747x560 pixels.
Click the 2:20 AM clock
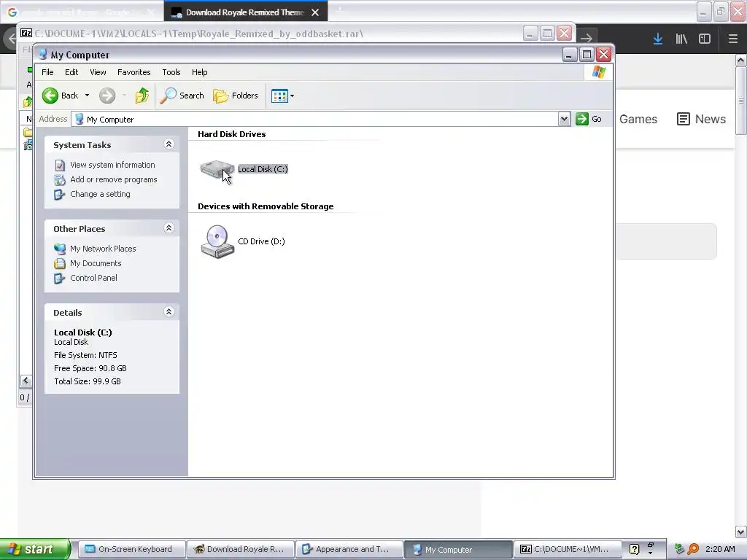click(x=720, y=549)
